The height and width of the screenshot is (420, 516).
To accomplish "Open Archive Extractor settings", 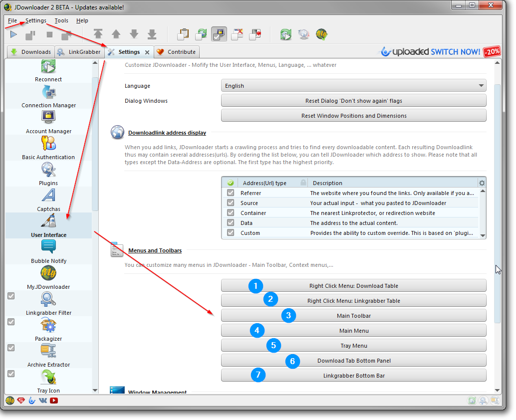I will tap(48, 356).
